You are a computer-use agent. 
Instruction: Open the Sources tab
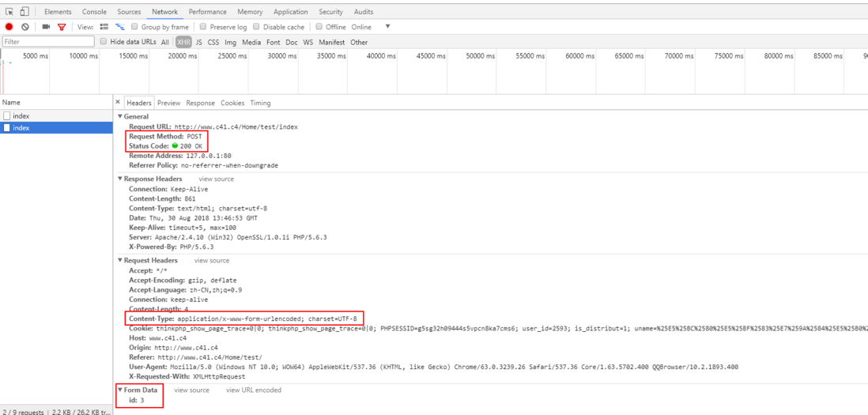point(129,12)
